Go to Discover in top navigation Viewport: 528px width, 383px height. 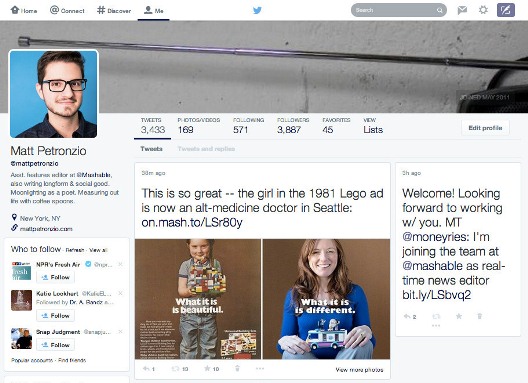(114, 10)
